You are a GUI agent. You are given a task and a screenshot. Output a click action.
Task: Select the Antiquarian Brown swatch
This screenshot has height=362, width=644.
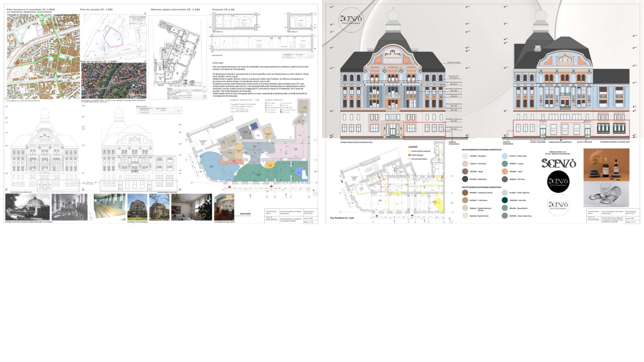(x=465, y=193)
